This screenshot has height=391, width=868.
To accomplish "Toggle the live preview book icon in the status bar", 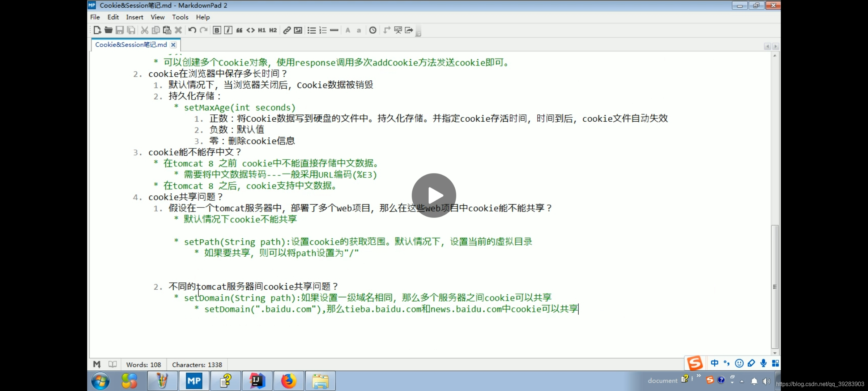I will pos(112,364).
